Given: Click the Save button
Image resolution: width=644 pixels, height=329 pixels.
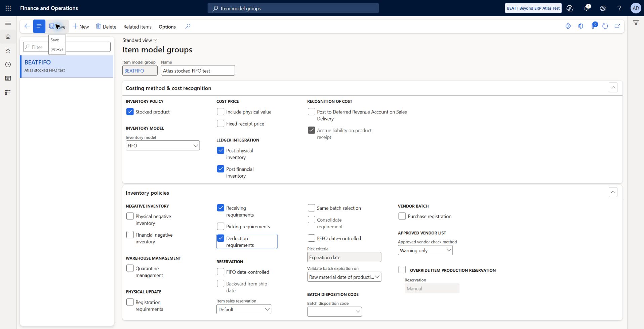Looking at the screenshot, I should coord(57,27).
